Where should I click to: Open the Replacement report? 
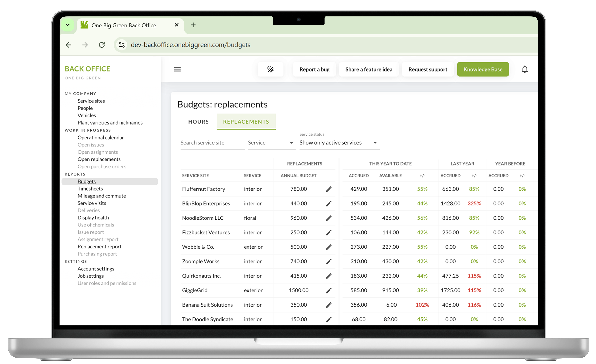tap(99, 247)
